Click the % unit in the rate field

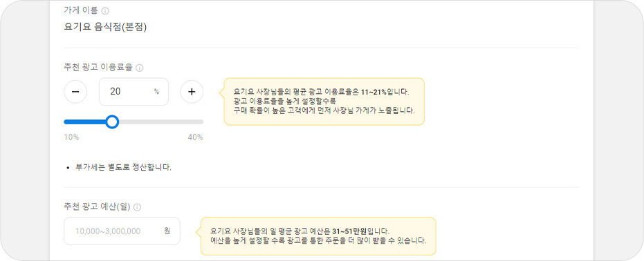point(156,92)
